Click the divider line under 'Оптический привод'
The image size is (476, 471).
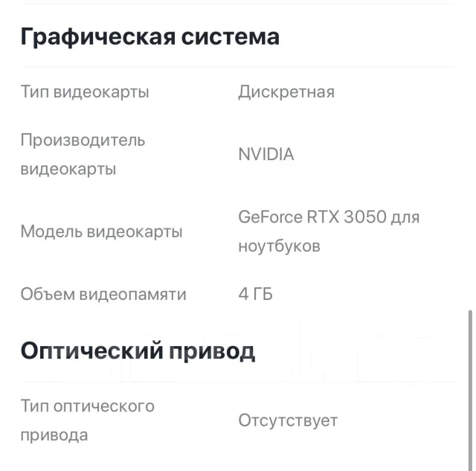pos(238,381)
